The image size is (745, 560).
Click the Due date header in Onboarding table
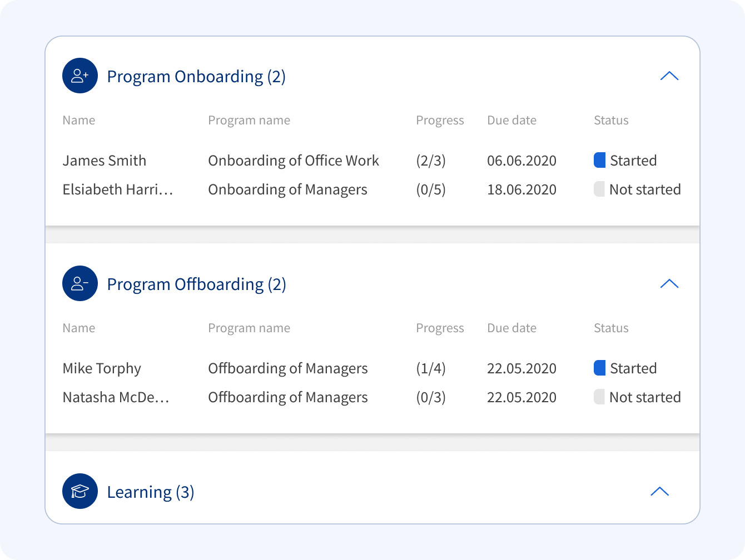pos(511,121)
